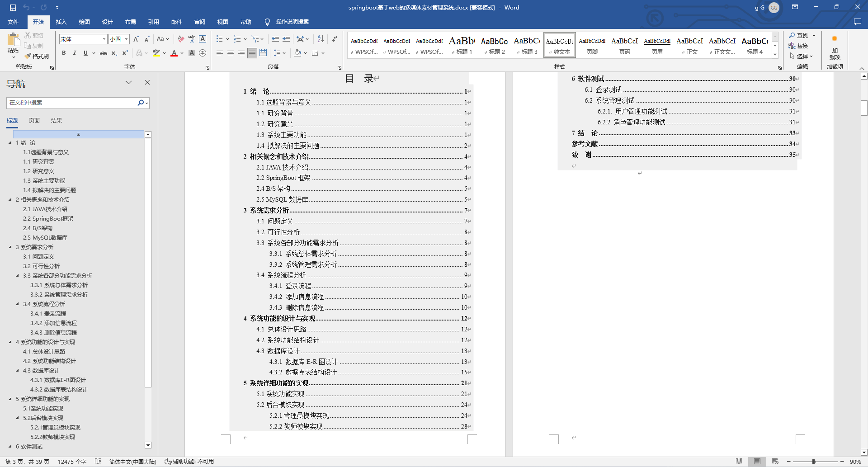Toggle italic formatting

[x=75, y=53]
